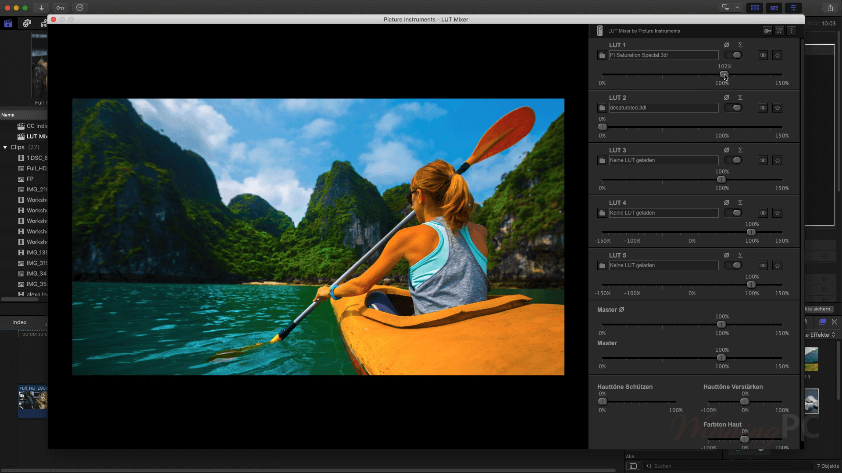Open the question mark help icon
The height and width of the screenshot is (473, 842).
pyautogui.click(x=792, y=31)
